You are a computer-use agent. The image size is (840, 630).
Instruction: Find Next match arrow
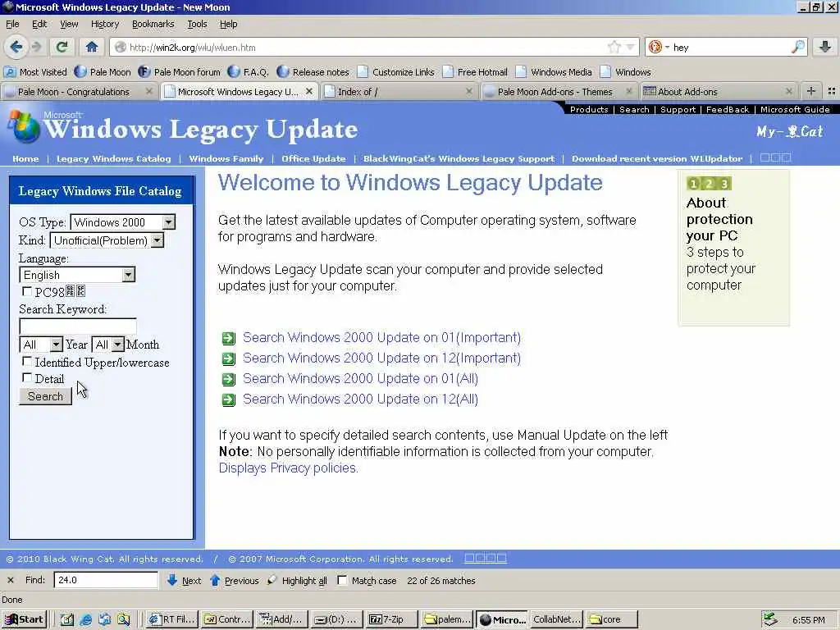point(184,580)
